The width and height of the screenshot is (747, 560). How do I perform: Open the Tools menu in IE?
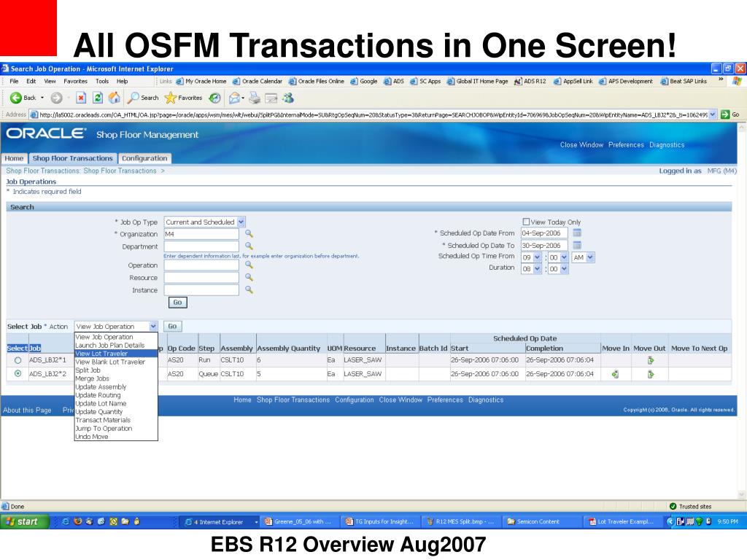click(102, 82)
